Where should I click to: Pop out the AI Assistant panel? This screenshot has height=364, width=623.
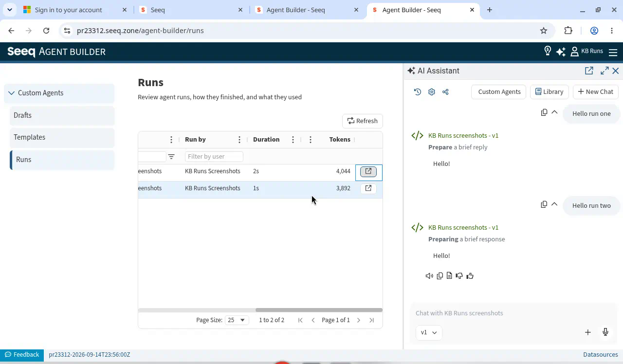589,71
